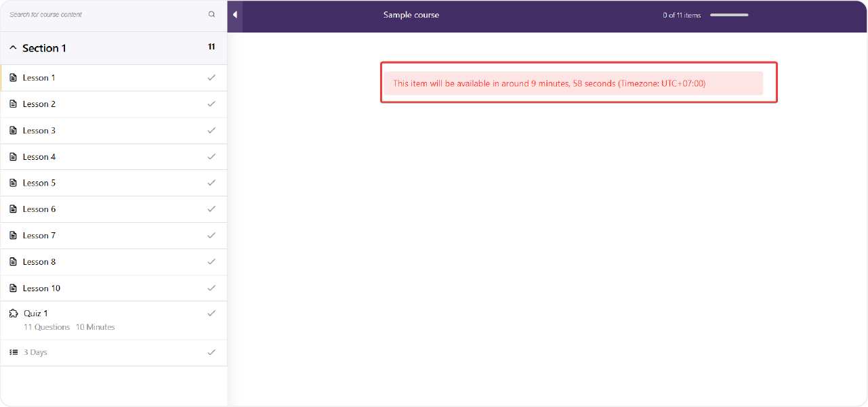Click the Lesson 10 document icon

13,288
